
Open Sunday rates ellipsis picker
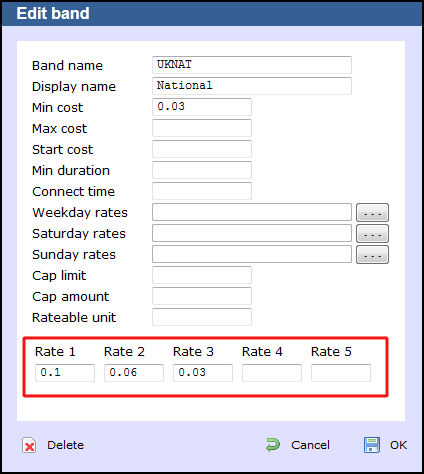coord(372,255)
